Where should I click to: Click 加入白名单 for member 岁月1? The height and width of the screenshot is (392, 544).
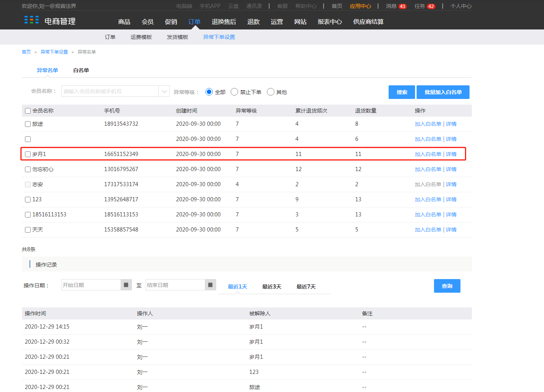pos(428,154)
